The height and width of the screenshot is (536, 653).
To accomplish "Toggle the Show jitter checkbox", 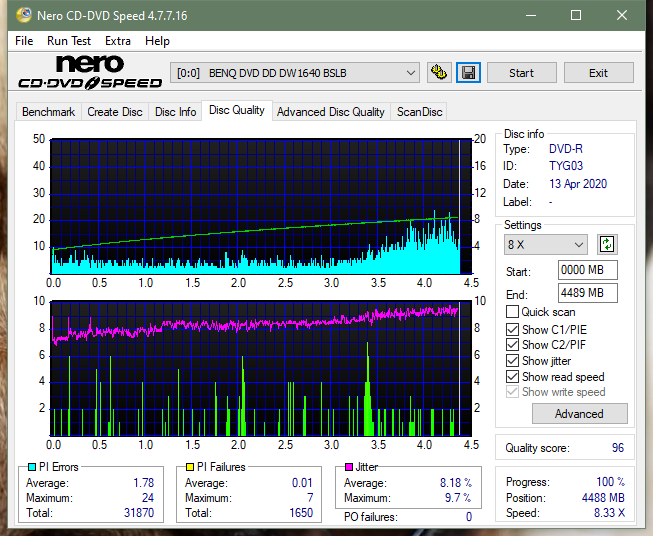I will 512,360.
